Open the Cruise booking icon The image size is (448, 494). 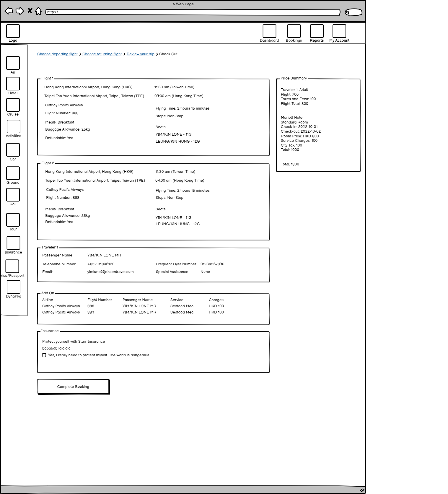(13, 105)
